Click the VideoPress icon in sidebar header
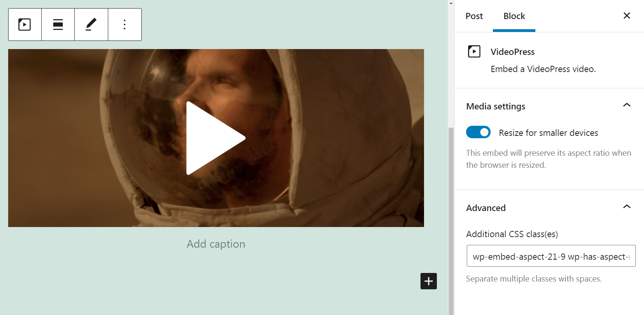 tap(474, 51)
